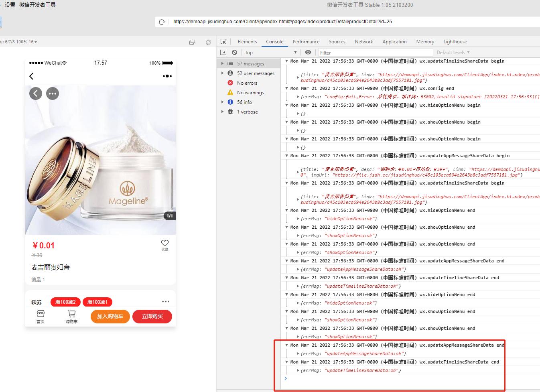Click the struck-through price ¥39

click(x=37, y=255)
